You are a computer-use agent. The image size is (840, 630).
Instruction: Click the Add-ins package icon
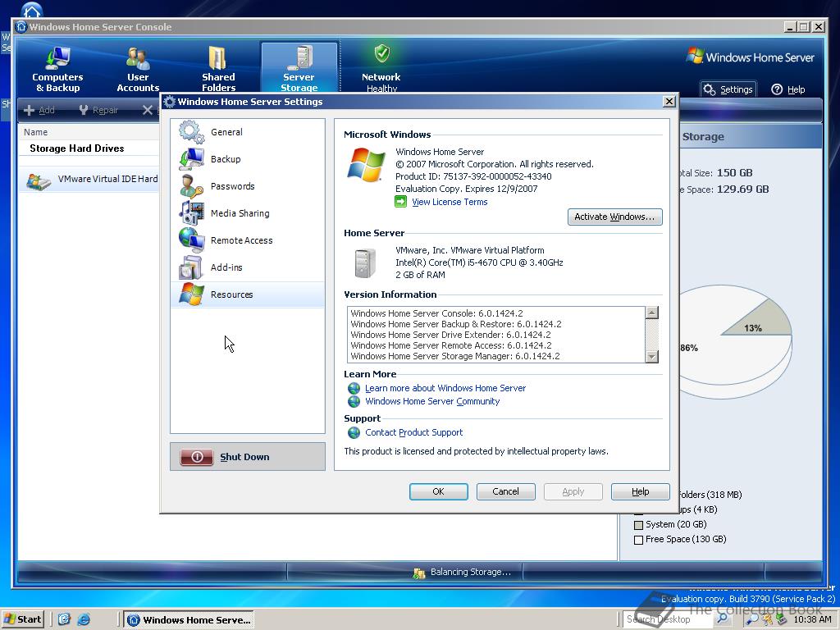click(191, 267)
